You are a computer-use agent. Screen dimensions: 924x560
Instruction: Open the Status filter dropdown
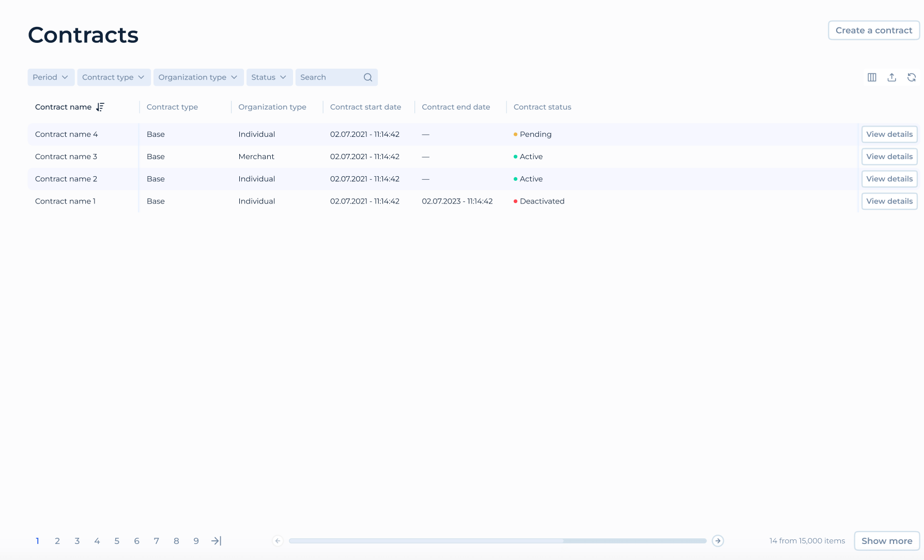269,77
